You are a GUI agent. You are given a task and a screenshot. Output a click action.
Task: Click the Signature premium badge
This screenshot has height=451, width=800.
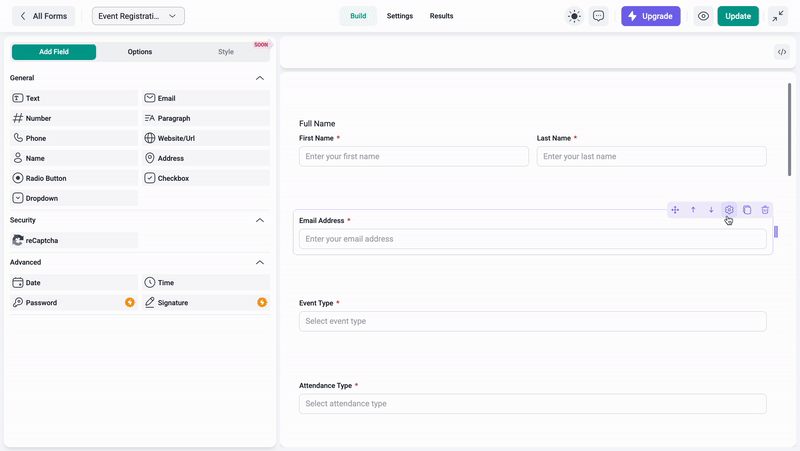click(x=262, y=303)
